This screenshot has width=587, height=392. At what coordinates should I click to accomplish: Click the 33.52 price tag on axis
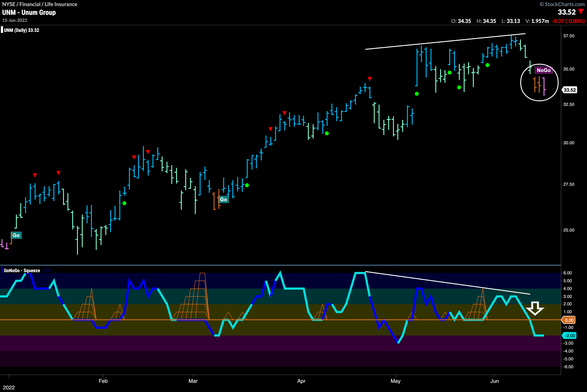pos(570,90)
